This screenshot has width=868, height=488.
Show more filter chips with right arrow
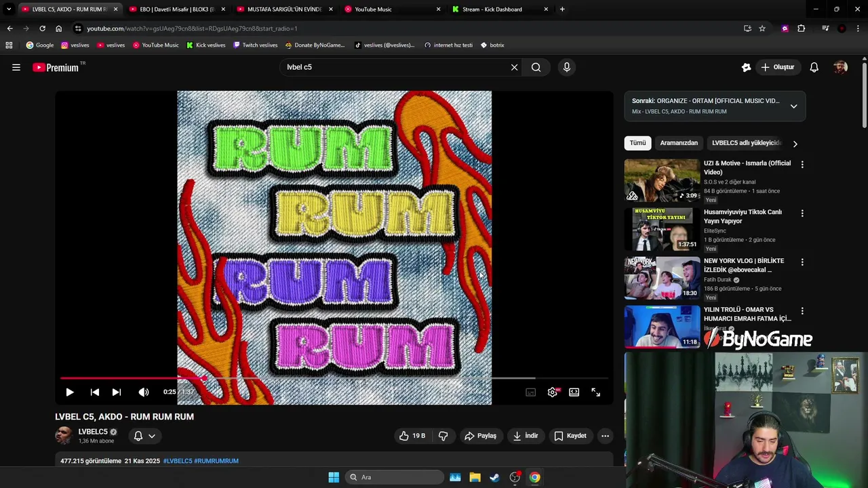pyautogui.click(x=795, y=144)
